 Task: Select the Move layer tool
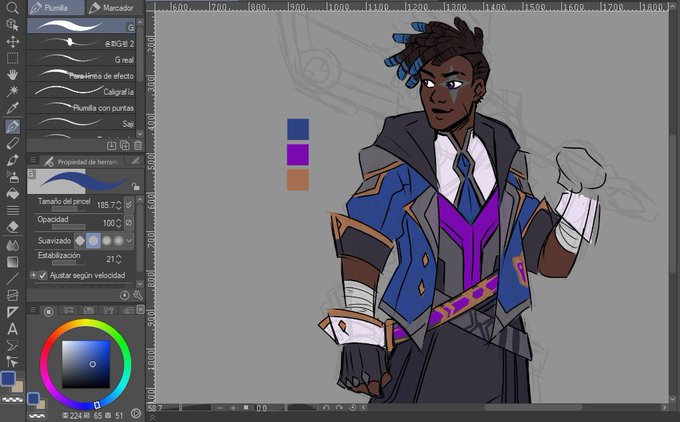click(x=12, y=42)
